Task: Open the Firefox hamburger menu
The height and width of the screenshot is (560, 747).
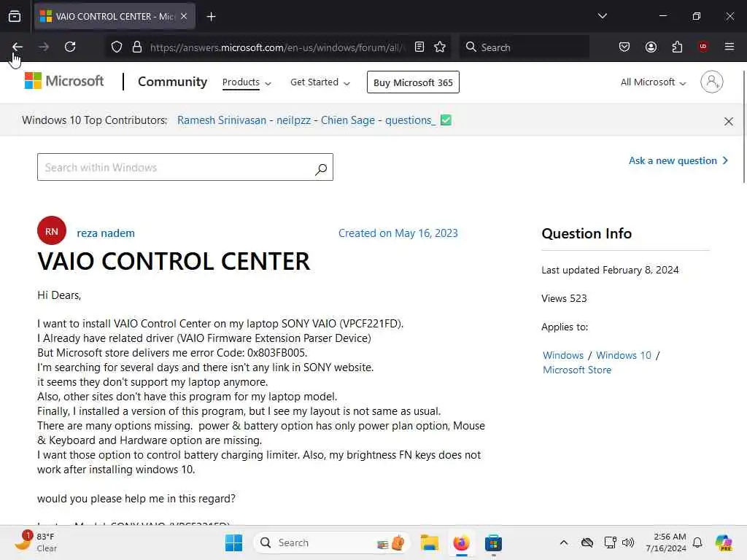Action: pyautogui.click(x=729, y=47)
